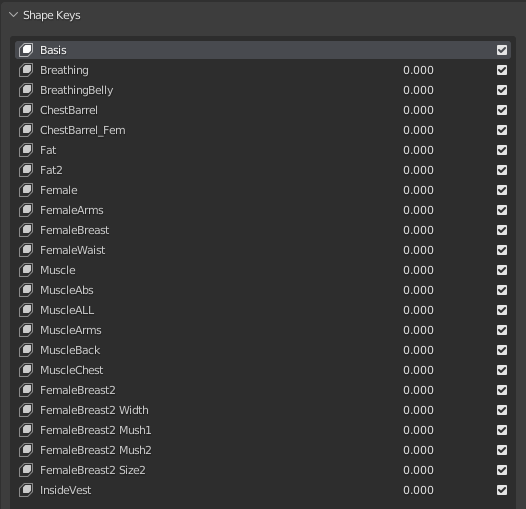Uncheck the Basis shape key checkbox

point(502,50)
